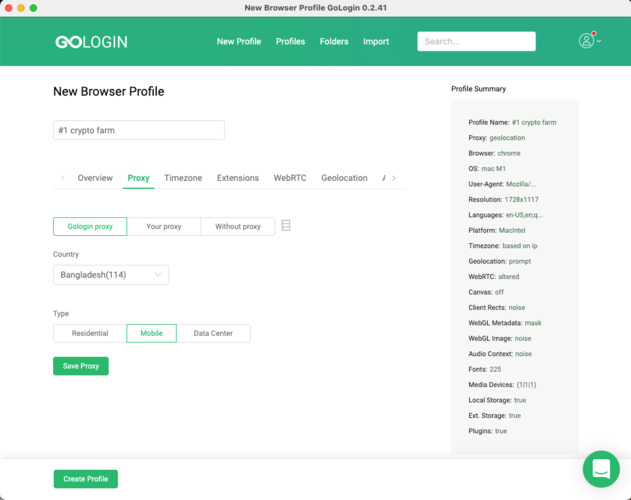This screenshot has height=500, width=631.
Task: Set proxy type to Residential
Action: [x=90, y=333]
